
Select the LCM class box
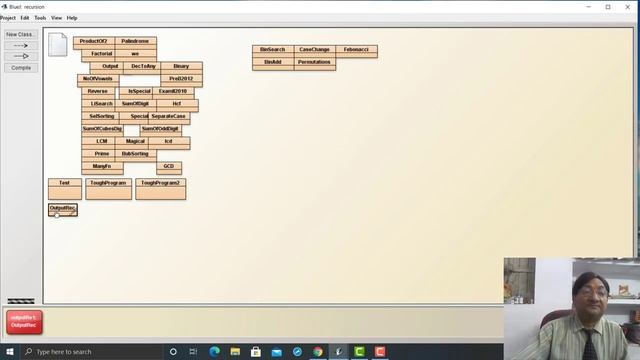click(x=98, y=143)
